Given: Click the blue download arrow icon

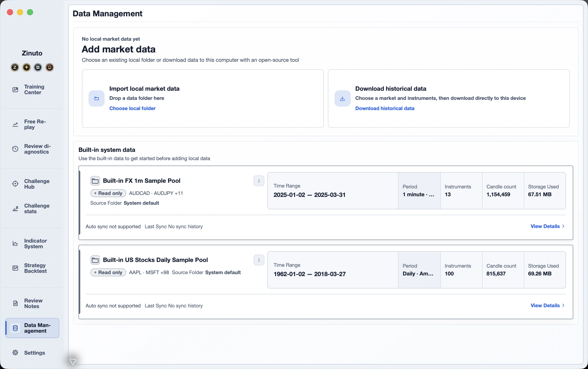Looking at the screenshot, I should [x=342, y=99].
